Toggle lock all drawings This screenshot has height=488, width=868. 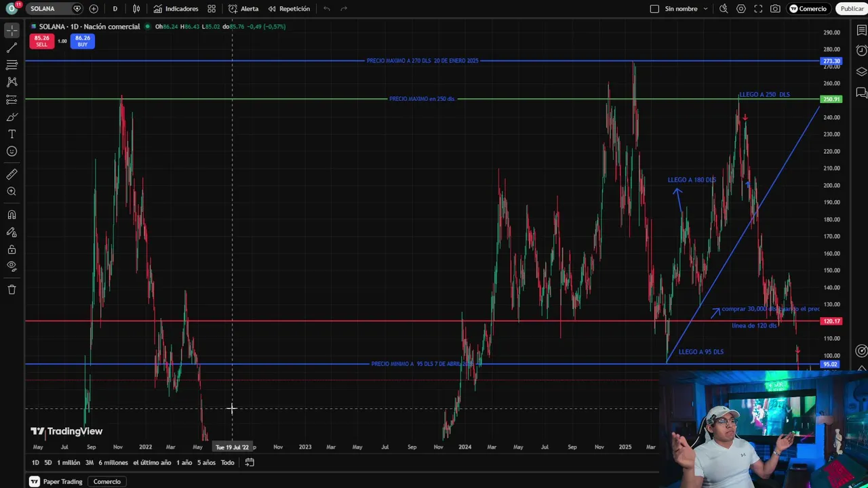(12, 249)
